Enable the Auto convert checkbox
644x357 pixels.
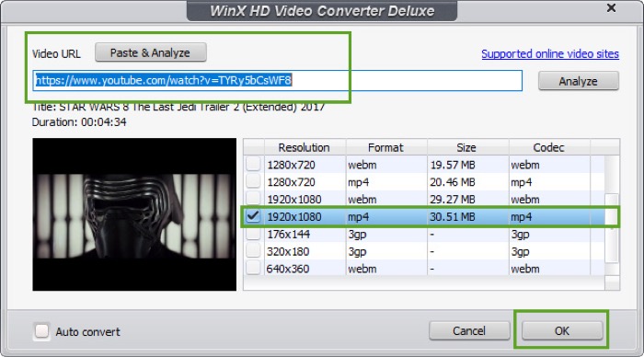(41, 331)
